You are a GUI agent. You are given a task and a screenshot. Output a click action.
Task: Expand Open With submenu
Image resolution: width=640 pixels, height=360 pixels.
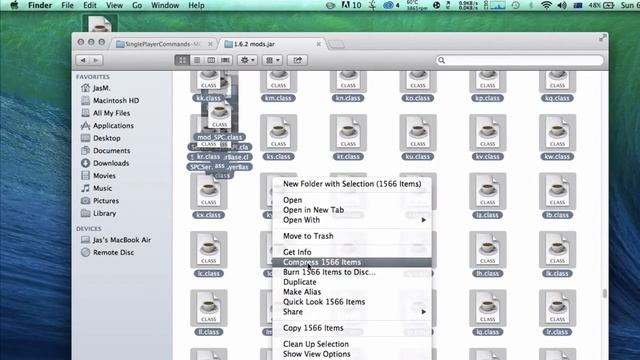(352, 220)
